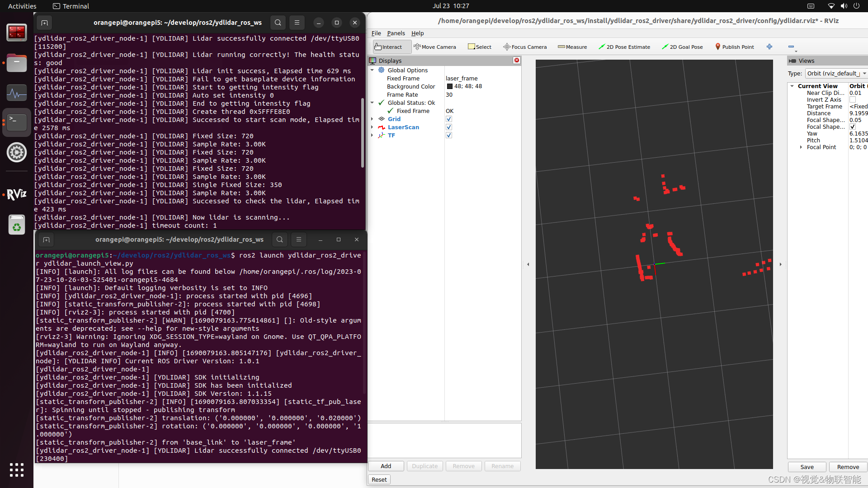This screenshot has width=868, height=488.
Task: Open hamburger menu in the lower terminal
Action: 299,239
